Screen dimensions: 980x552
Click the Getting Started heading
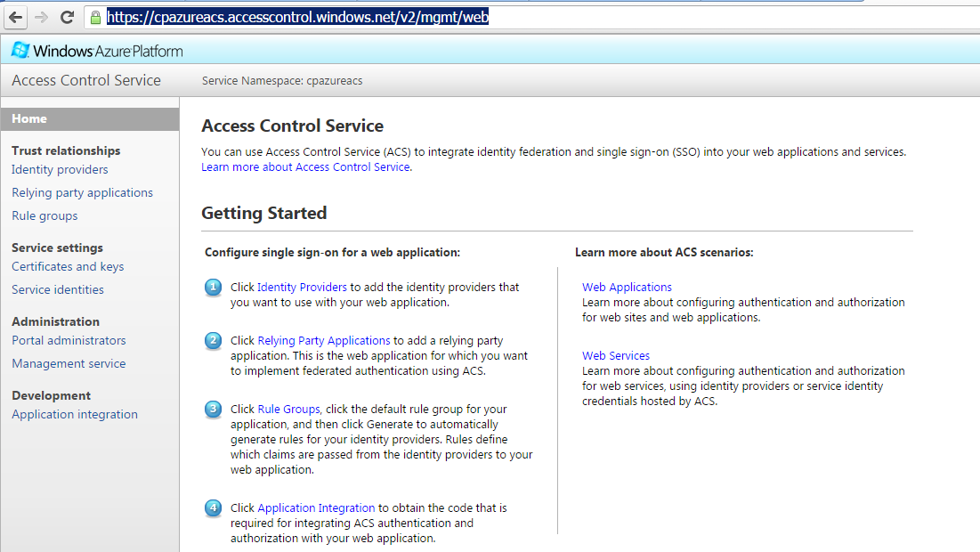pos(263,213)
